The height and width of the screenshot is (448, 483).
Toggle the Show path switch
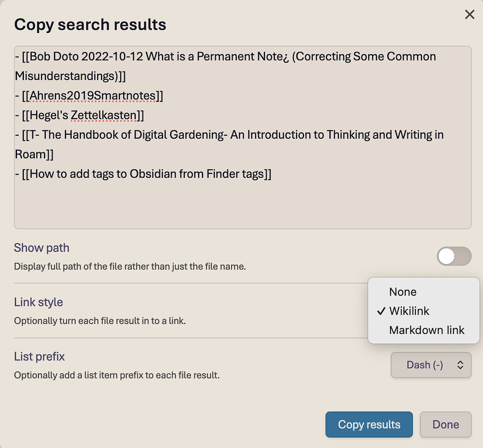click(454, 256)
